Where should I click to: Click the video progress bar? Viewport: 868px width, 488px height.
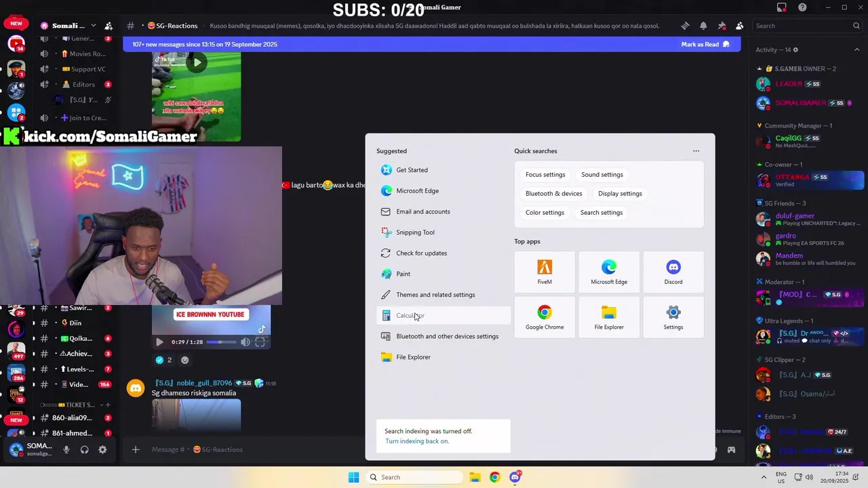pyautogui.click(x=221, y=342)
